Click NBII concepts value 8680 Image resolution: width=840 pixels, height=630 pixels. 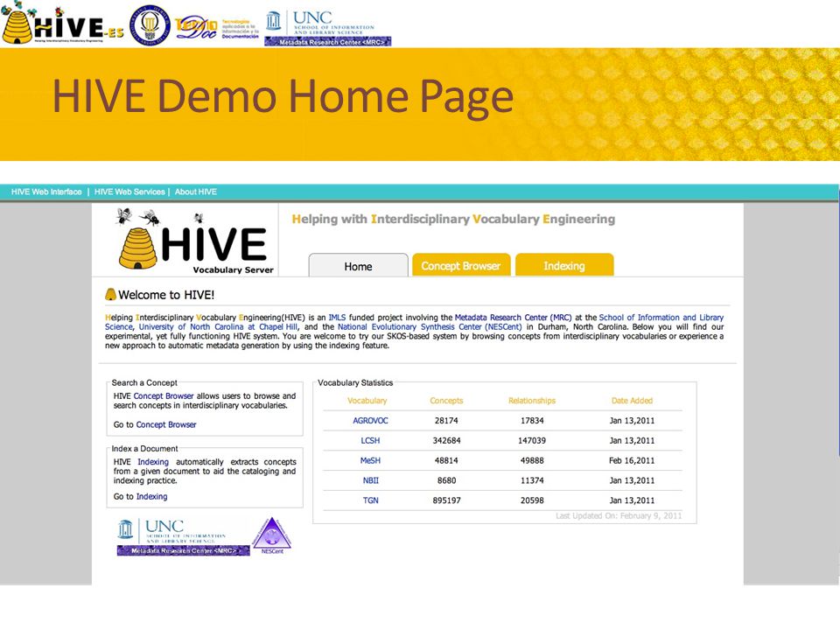[x=446, y=480]
